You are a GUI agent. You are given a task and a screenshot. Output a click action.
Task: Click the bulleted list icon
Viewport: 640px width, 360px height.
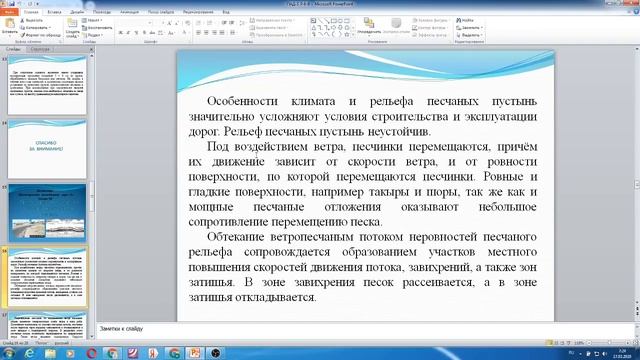(x=199, y=23)
